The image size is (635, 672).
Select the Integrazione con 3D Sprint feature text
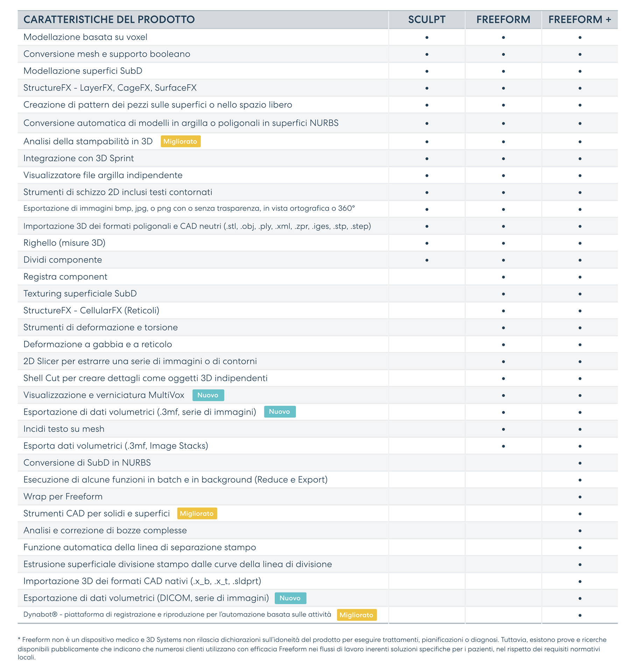click(79, 158)
